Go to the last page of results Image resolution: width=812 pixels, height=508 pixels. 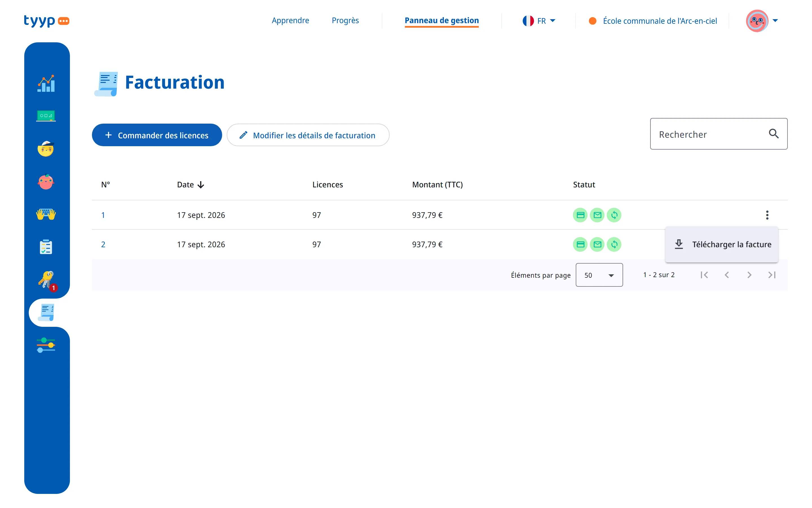pos(772,275)
